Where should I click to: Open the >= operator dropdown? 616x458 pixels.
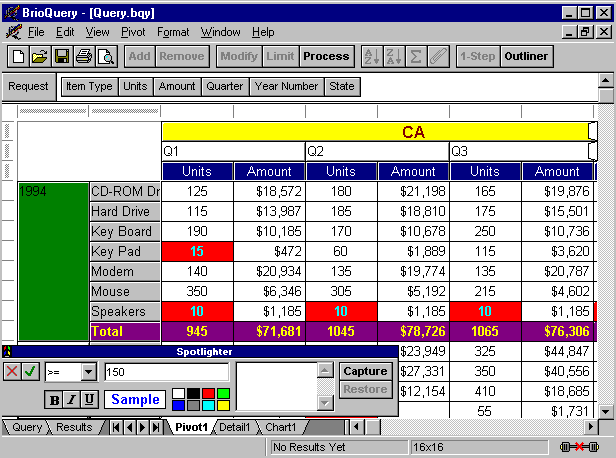tap(89, 372)
